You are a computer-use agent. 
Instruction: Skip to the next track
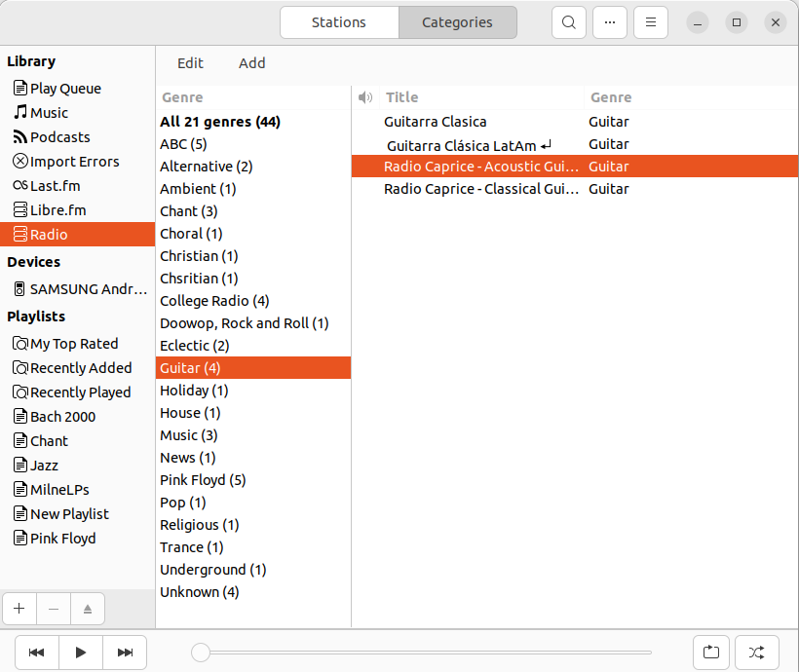click(125, 653)
